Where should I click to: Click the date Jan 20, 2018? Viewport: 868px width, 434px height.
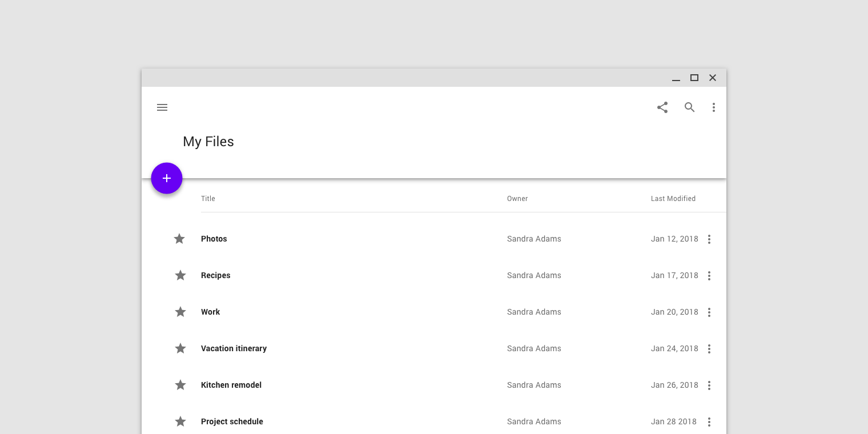674,312
